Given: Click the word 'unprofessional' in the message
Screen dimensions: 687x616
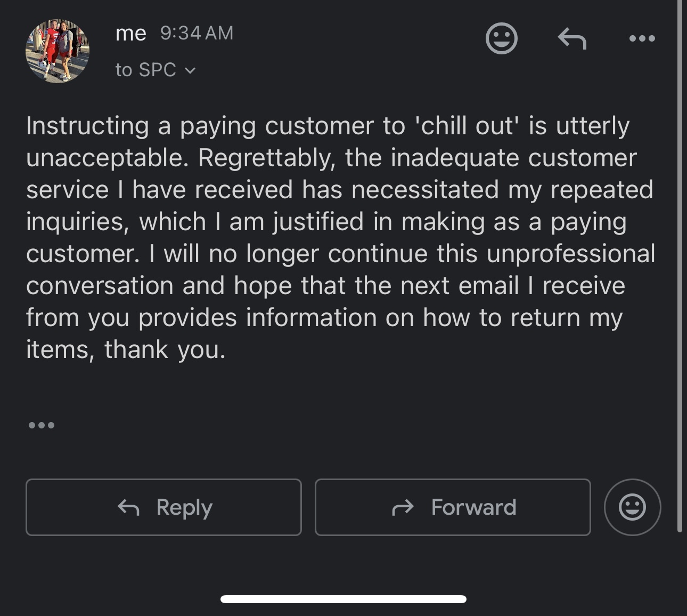Looking at the screenshot, I should click(x=570, y=254).
